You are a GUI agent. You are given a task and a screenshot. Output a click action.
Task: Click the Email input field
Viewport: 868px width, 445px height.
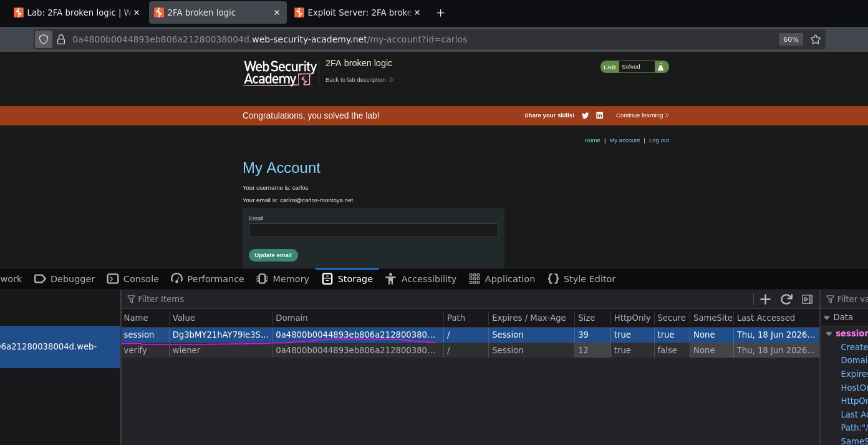(x=374, y=230)
